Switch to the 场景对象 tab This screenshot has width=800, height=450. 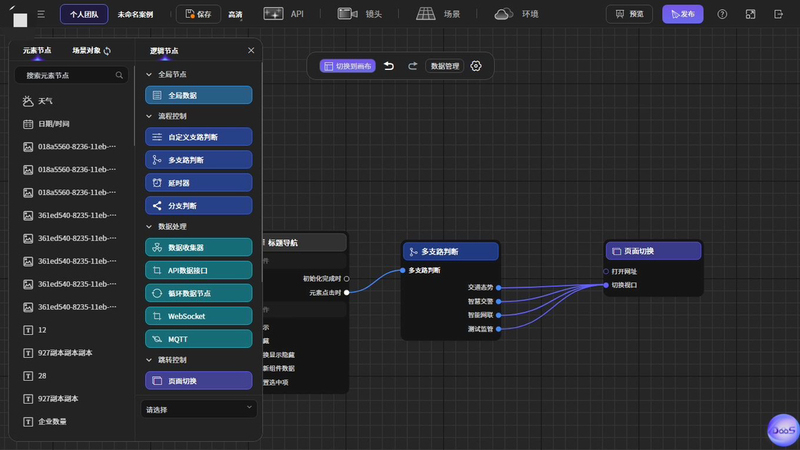point(86,51)
